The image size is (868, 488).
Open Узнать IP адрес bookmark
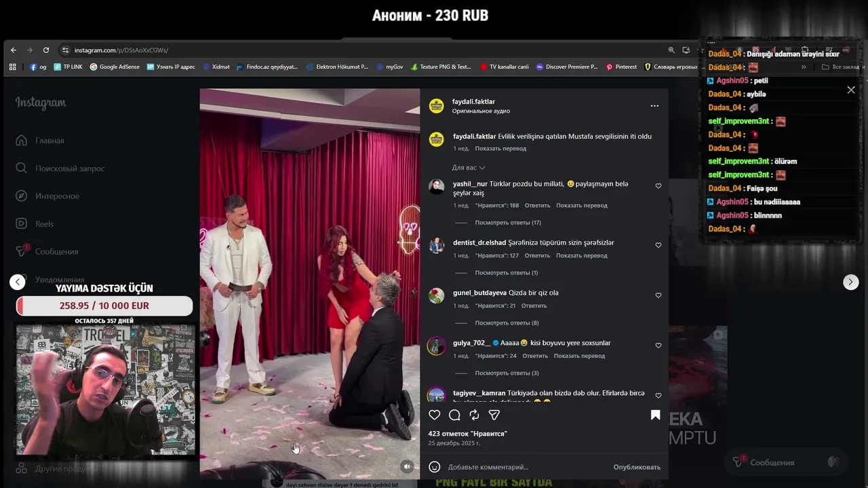click(171, 67)
